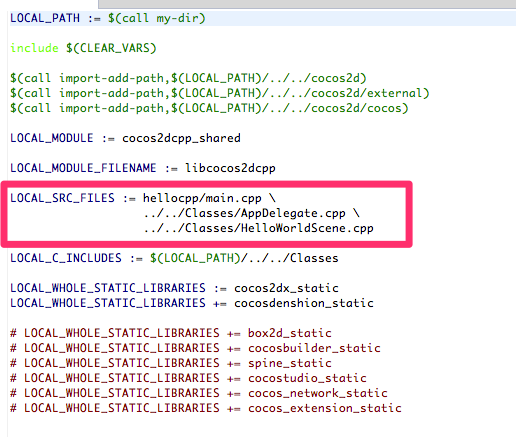Click 'LOCAL_MODULE_FILENAME := libcocos2dcpp' line
This screenshot has width=516, height=437.
click(x=143, y=168)
